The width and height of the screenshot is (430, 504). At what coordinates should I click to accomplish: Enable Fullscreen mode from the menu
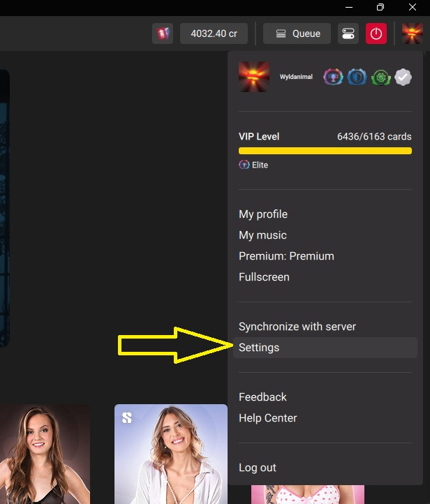[x=264, y=277]
